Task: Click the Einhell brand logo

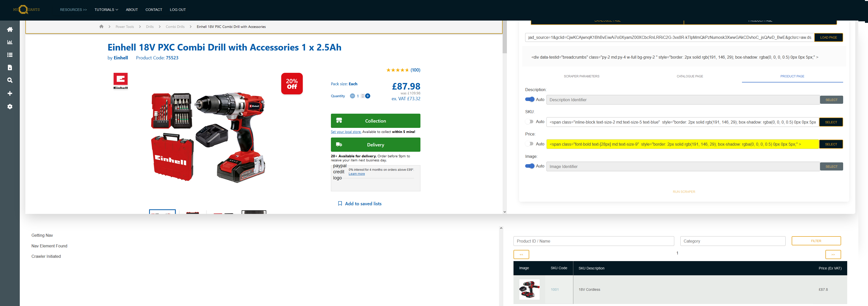Action: pos(121,81)
